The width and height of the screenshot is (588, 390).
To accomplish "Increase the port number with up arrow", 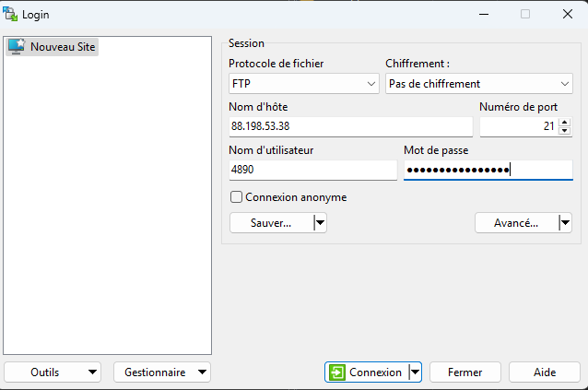I will point(565,122).
